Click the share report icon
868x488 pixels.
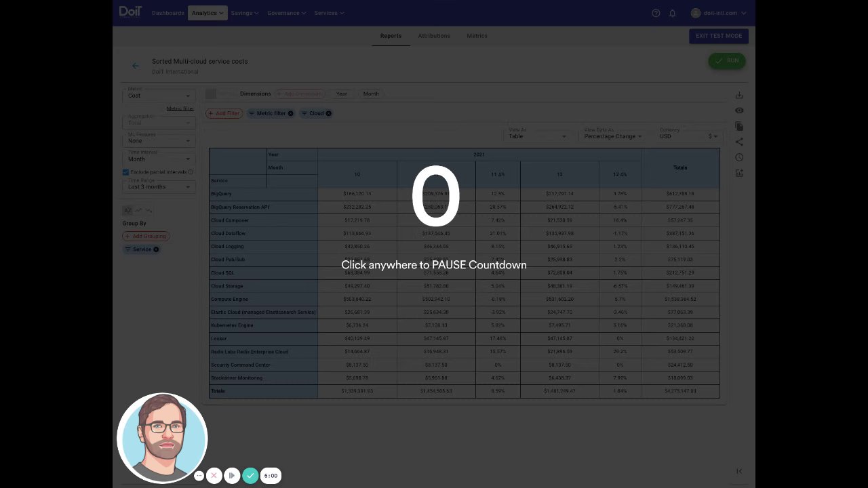(x=739, y=142)
